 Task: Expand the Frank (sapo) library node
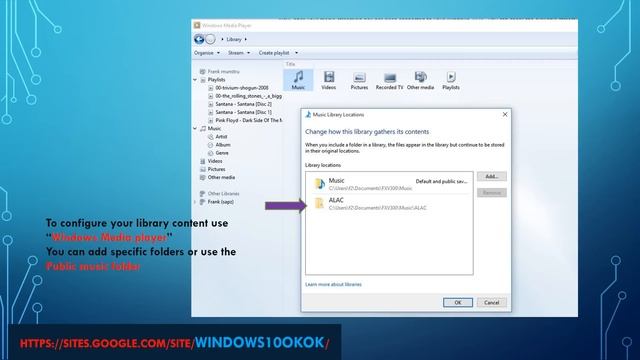(195, 202)
